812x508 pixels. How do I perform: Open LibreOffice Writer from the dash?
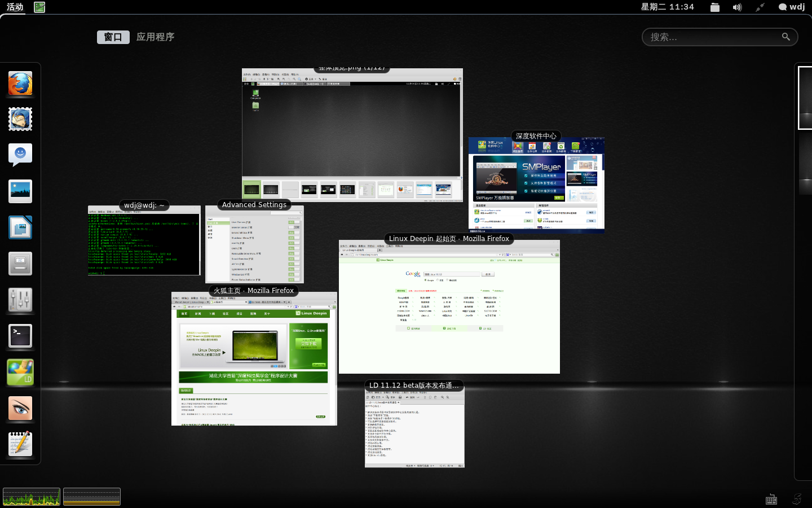point(20,227)
